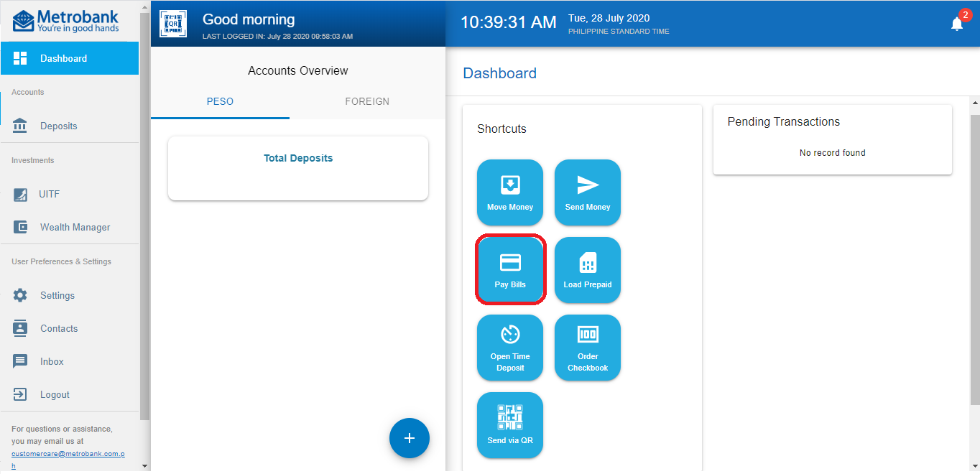The width and height of the screenshot is (980, 474).
Task: Open the Send via QR shortcut
Action: [x=510, y=425]
